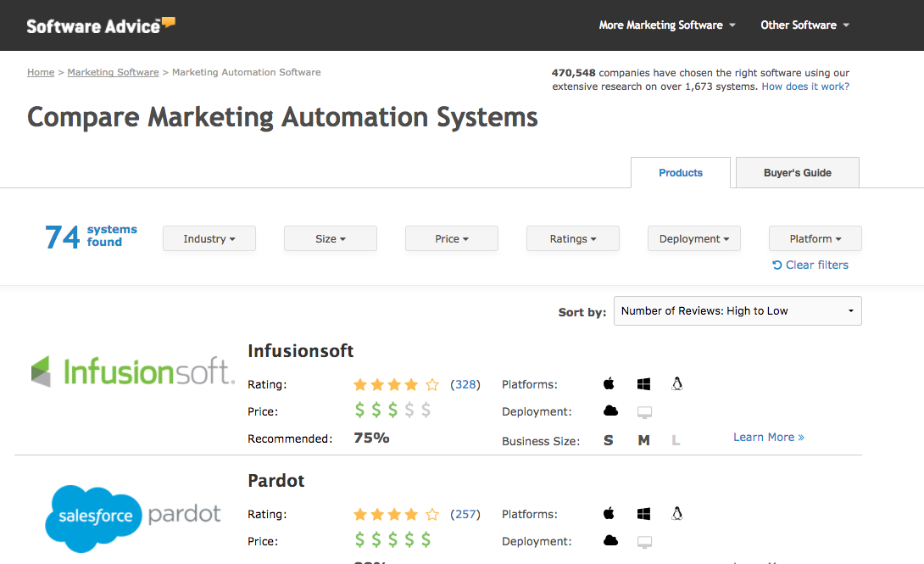Click Learn More for Infusionsoft
This screenshot has width=924, height=564.
[768, 437]
